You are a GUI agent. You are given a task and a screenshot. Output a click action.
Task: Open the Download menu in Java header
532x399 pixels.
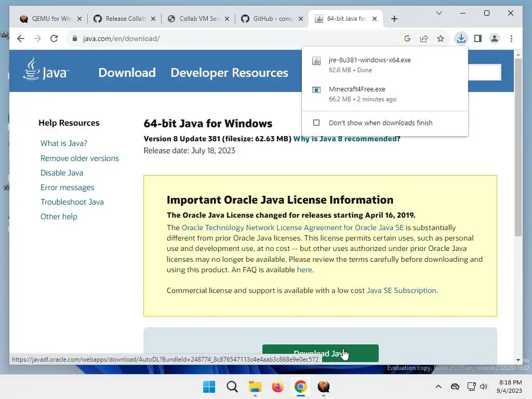click(x=127, y=73)
